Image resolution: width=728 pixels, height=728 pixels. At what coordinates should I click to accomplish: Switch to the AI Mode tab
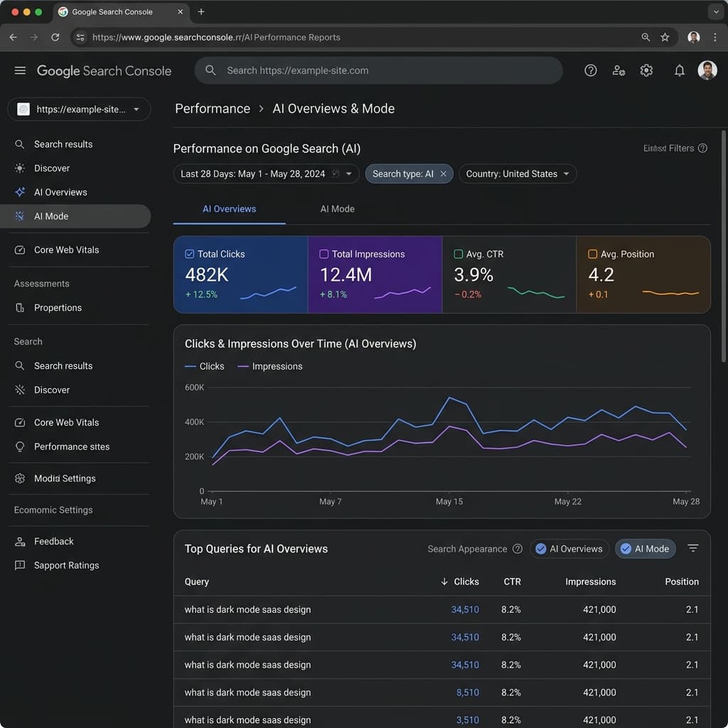point(338,209)
